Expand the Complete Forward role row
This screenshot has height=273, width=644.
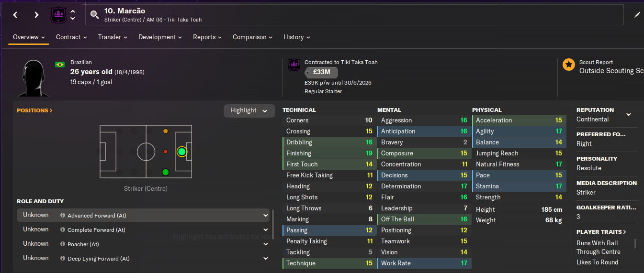point(266,230)
